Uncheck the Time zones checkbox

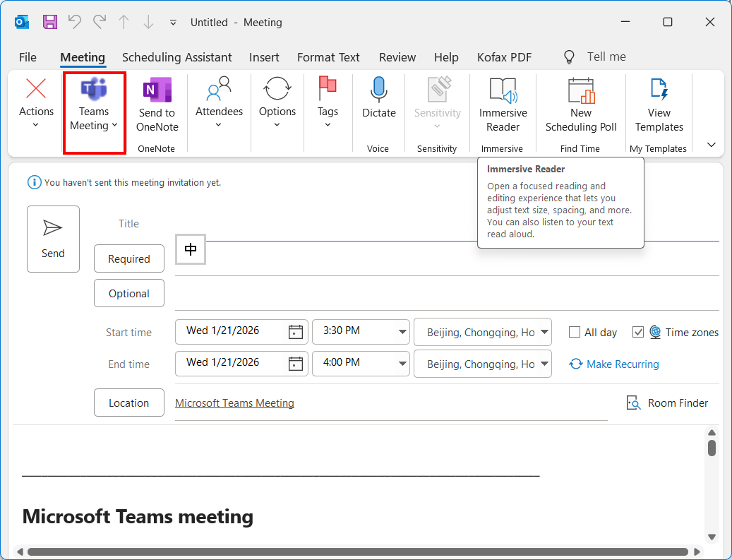638,332
